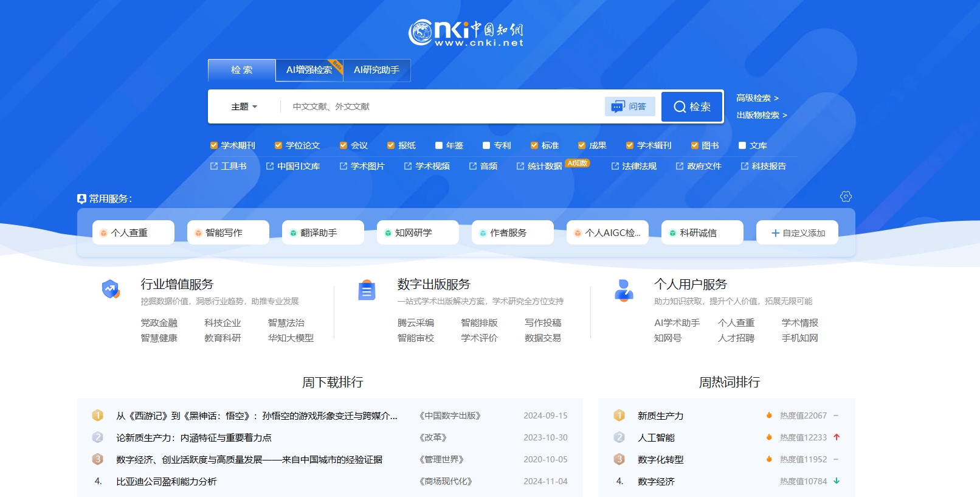Viewport: 980px width, 497px height.
Task: Click the 行业增值服务 shield icon
Action: coord(111,289)
